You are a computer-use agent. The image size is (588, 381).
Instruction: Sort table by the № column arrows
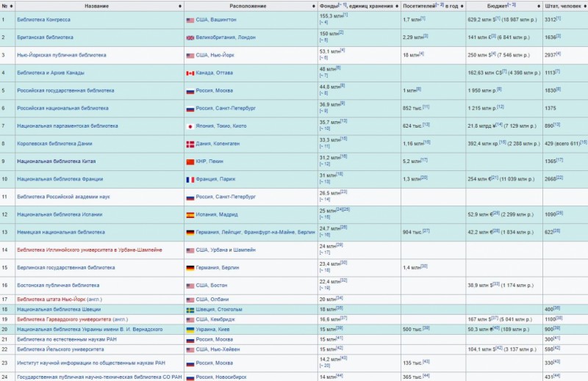click(11, 6)
